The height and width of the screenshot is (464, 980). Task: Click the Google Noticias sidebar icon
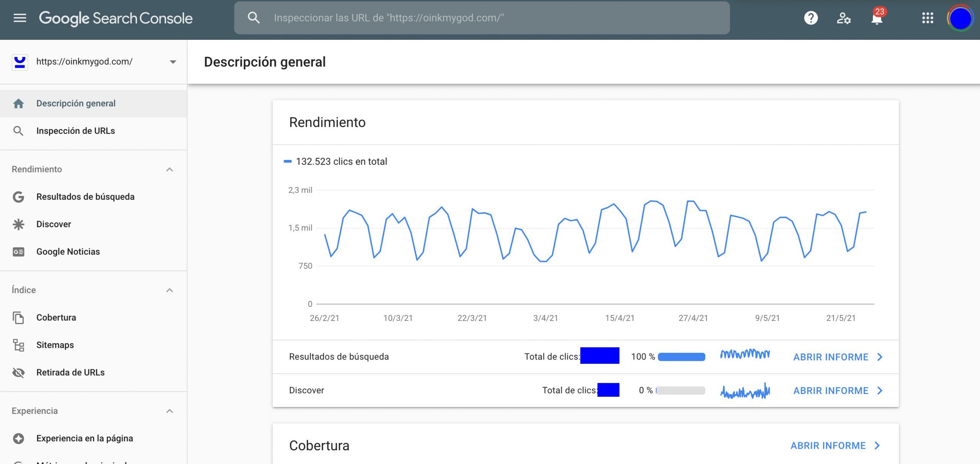(19, 251)
